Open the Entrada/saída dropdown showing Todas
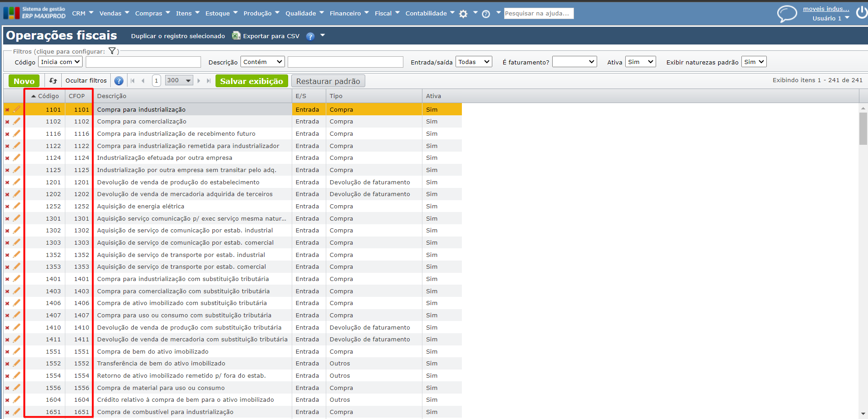Screen dimensions: 868x419 (474, 62)
